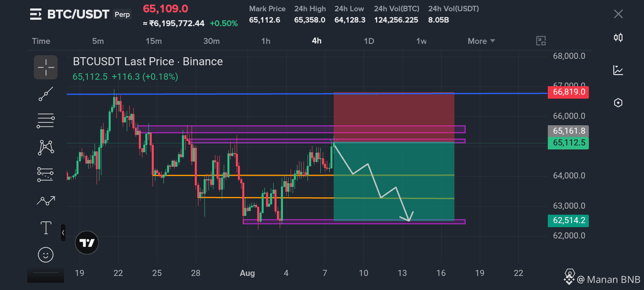
Task: Select the crosshair cursor tool
Action: [45, 67]
